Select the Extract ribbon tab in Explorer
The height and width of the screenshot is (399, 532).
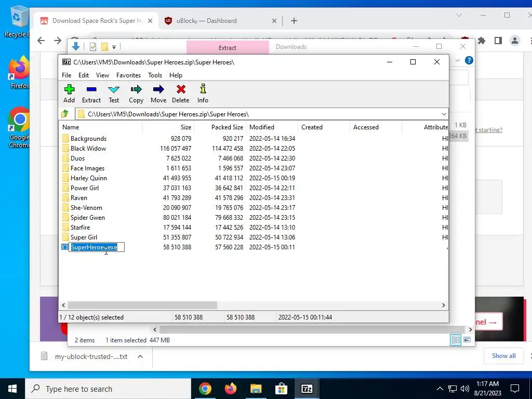[228, 47]
